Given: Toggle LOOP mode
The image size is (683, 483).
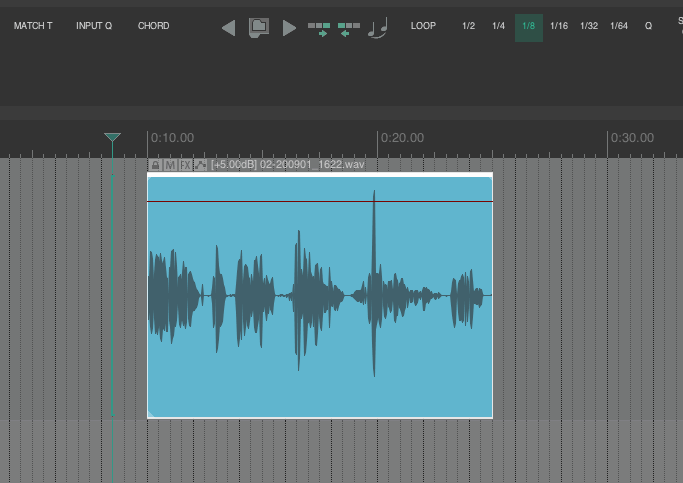Looking at the screenshot, I should click(423, 26).
